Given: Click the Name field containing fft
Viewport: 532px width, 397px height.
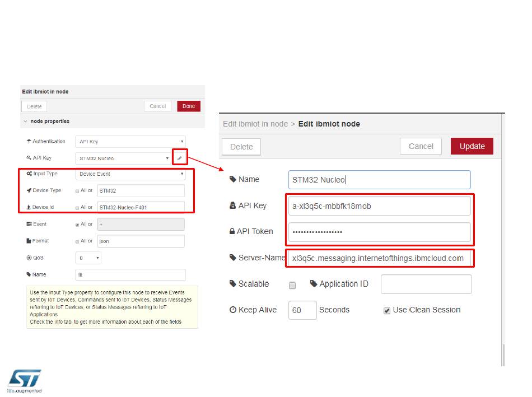Looking at the screenshot, I should (x=130, y=275).
